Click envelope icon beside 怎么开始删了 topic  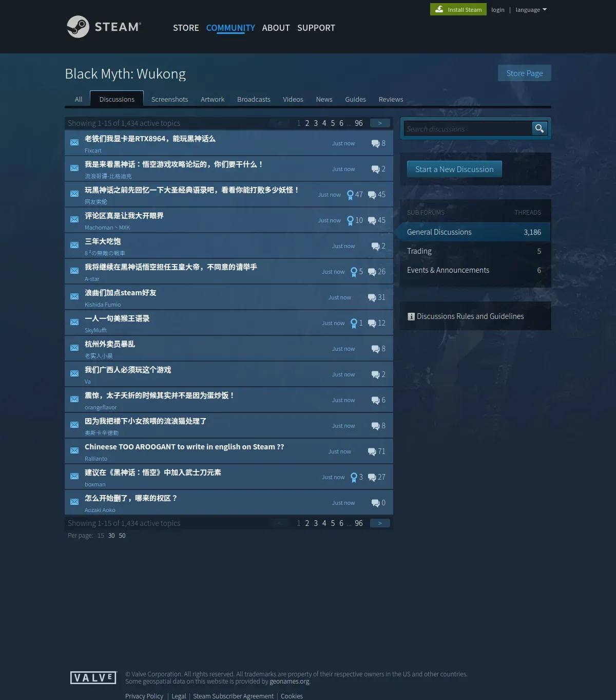click(74, 502)
